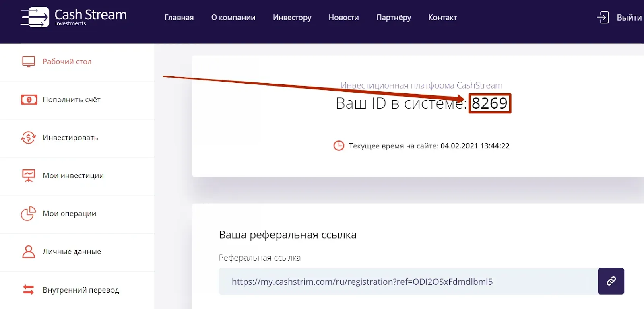Click the Рабочий стол monitor icon

click(29, 62)
